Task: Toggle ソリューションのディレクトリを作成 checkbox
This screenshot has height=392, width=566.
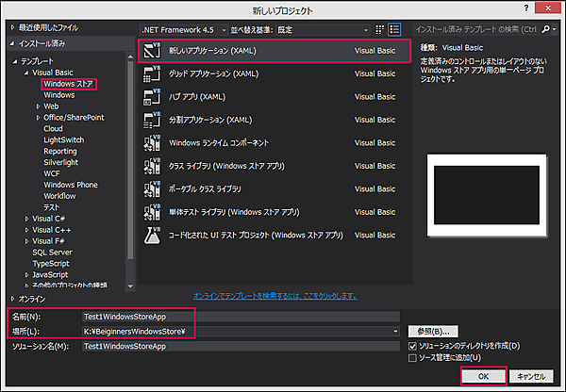Action: click(x=411, y=347)
